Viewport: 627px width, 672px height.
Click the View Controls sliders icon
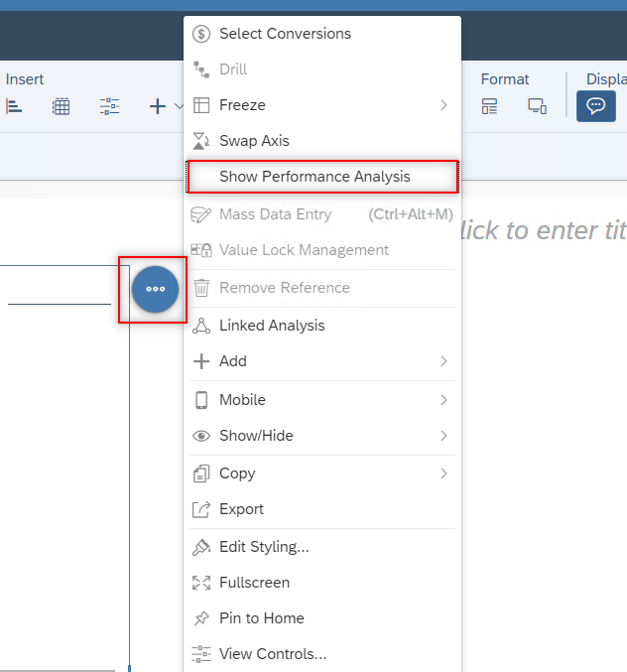[201, 654]
